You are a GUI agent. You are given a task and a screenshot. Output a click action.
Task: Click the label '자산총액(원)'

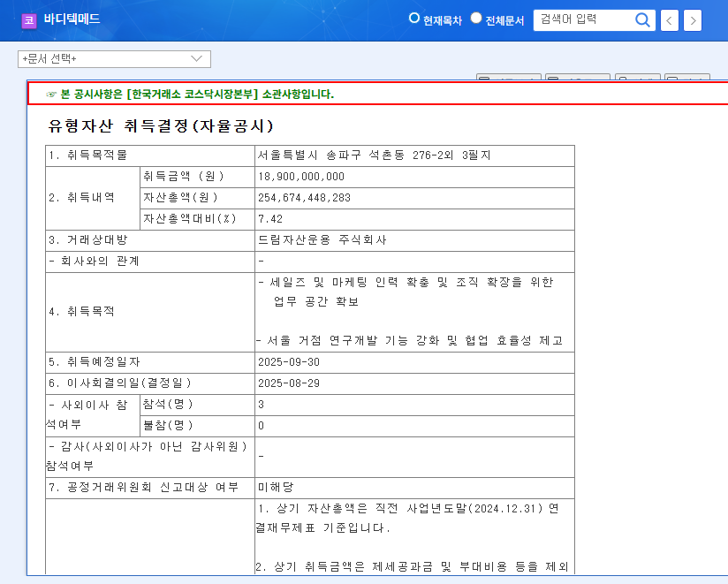click(180, 198)
